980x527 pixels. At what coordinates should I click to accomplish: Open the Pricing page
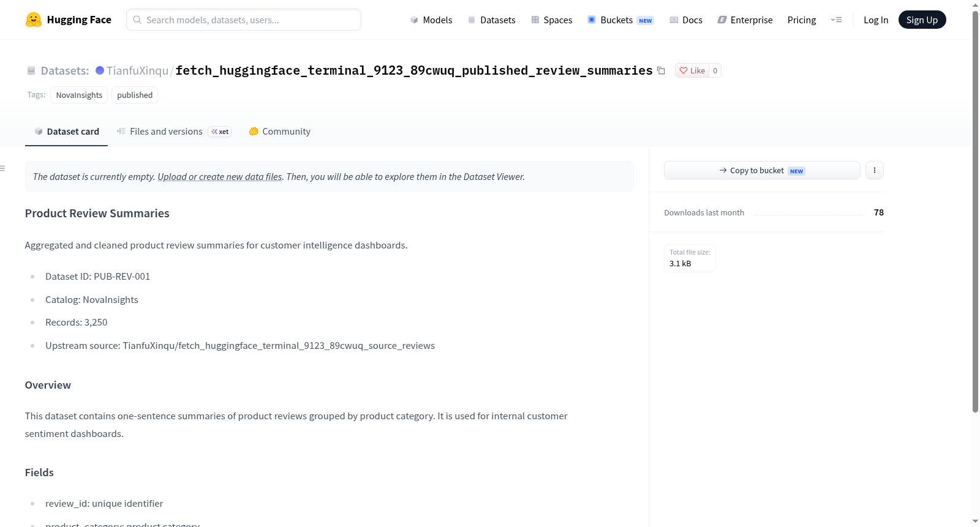802,20
